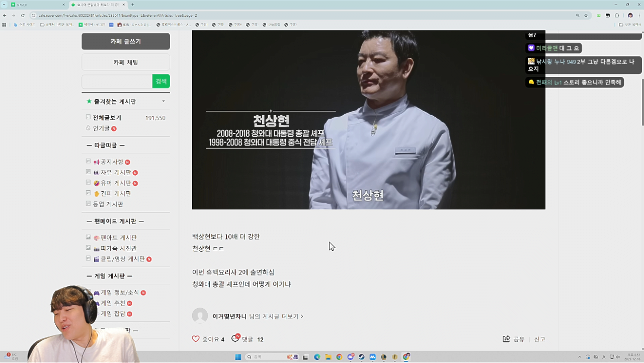Click the cafe search input field
This screenshot has width=644, height=363.
click(x=117, y=82)
